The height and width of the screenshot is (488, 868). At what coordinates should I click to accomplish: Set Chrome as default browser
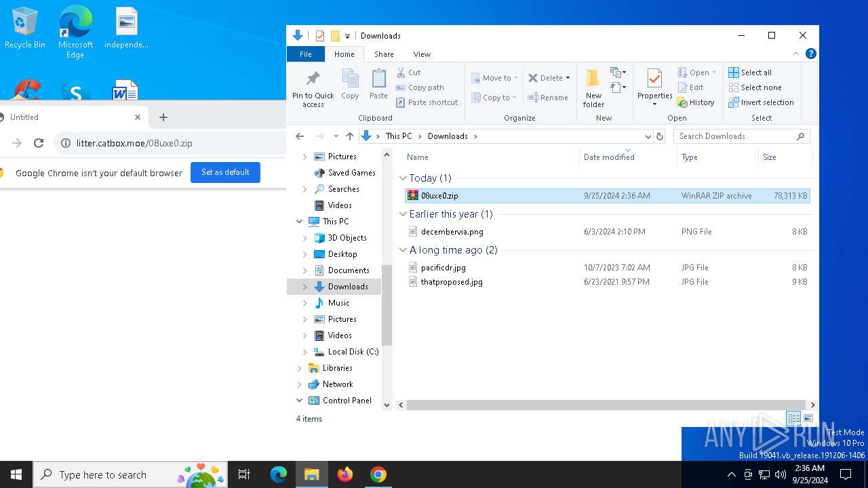point(225,172)
